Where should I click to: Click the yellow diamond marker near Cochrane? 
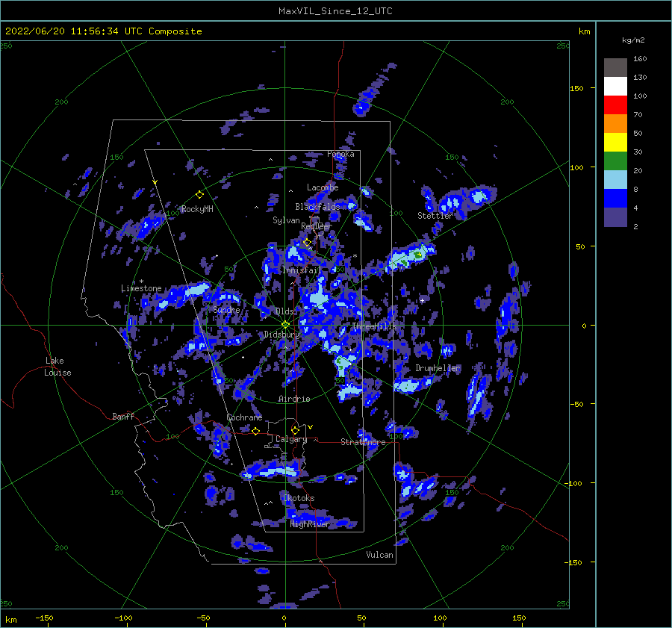tap(256, 431)
